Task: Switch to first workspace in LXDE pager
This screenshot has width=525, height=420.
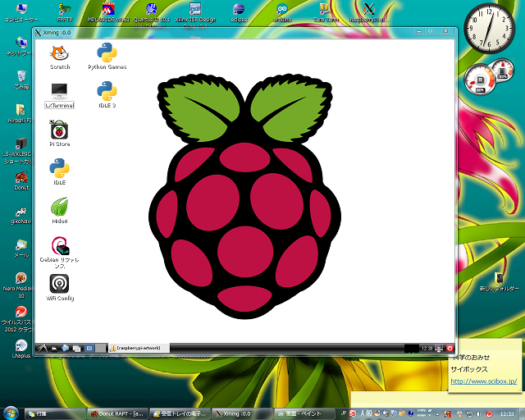Action: [89, 349]
